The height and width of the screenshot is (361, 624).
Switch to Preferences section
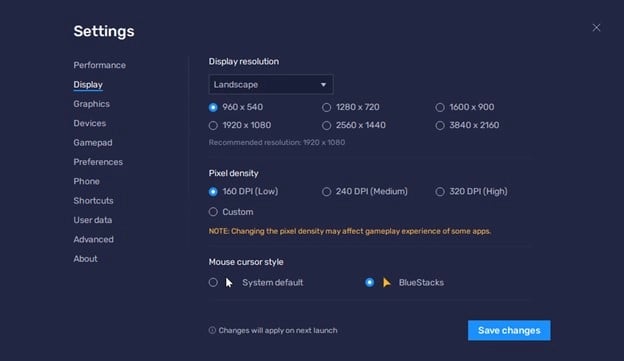coord(98,162)
